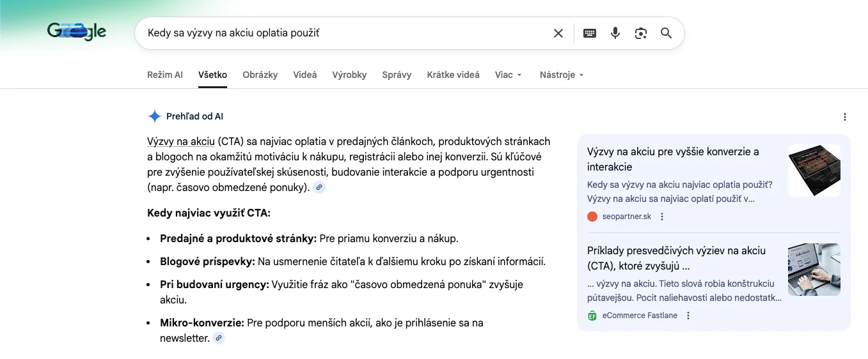Open the on-screen keyboard input tool
The width and height of the screenshot is (868, 359).
[590, 33]
